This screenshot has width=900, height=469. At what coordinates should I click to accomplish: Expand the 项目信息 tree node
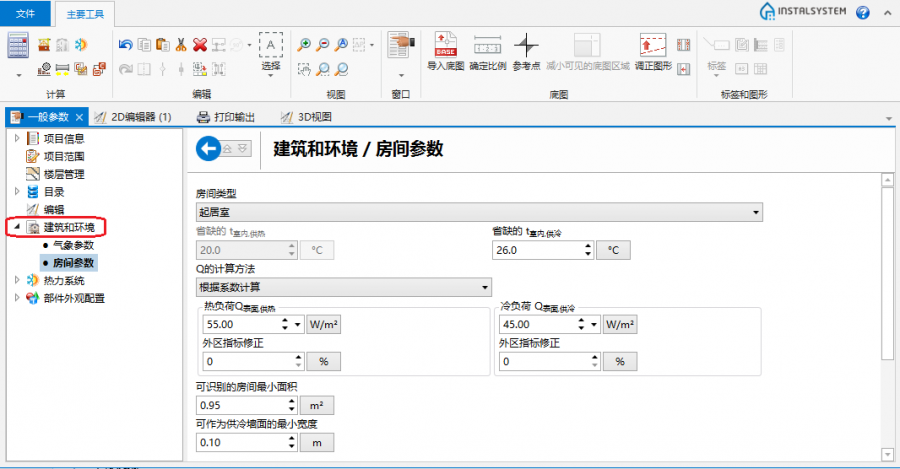[17, 138]
